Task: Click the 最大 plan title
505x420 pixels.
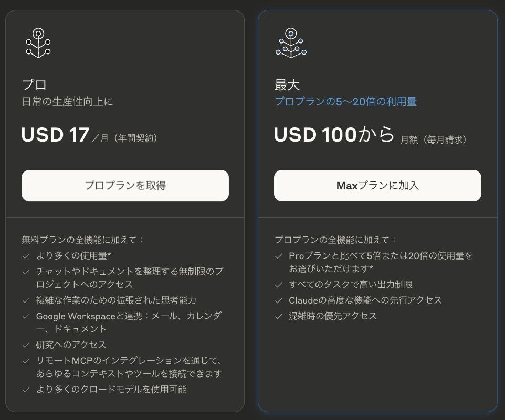Action: point(287,85)
